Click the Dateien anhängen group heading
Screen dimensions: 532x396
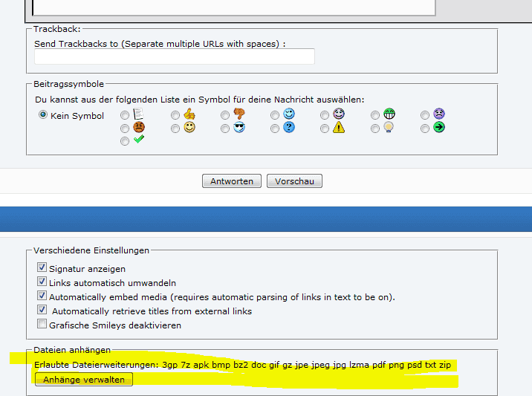click(72, 350)
